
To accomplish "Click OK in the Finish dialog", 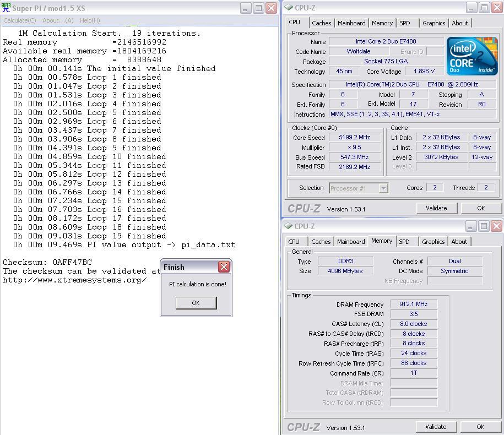I will [196, 303].
